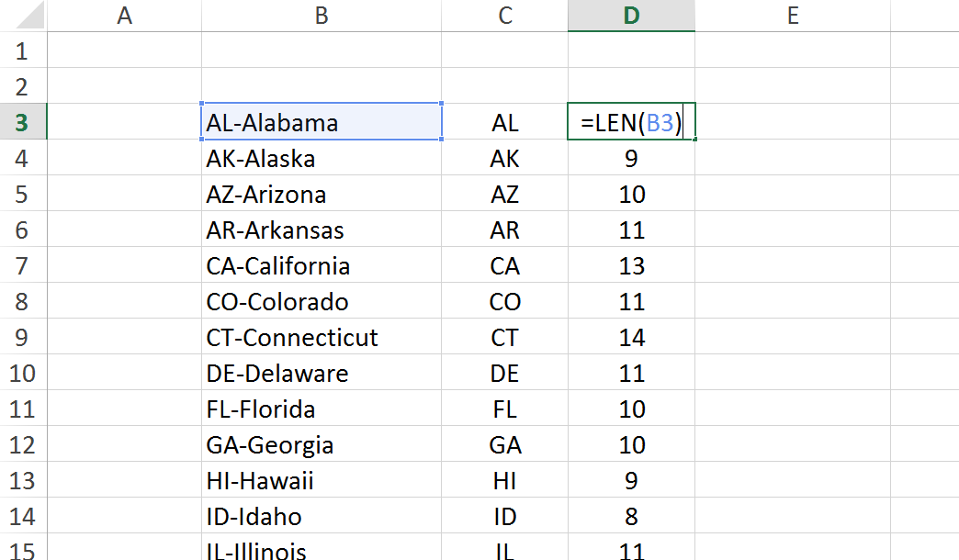Screen dimensions: 959x560
Task: Select column A header
Action: click(125, 16)
